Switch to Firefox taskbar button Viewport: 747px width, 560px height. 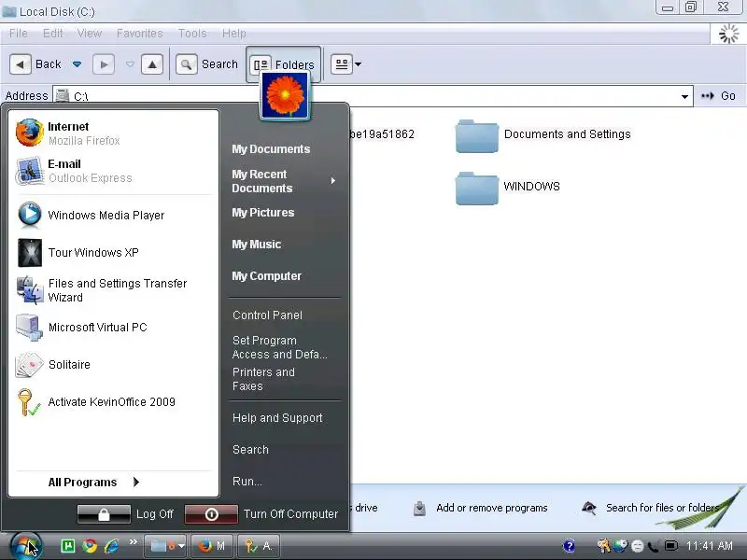pyautogui.click(x=212, y=546)
